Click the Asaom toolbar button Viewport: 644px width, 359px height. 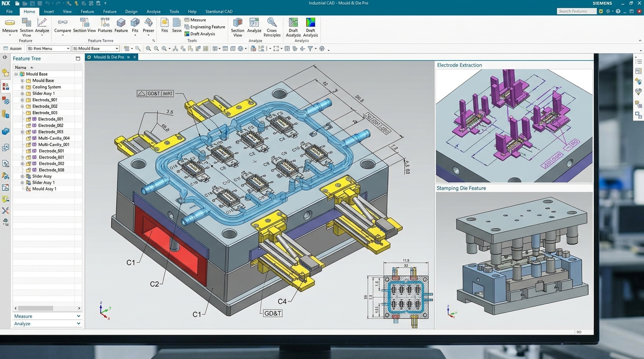pyautogui.click(x=13, y=49)
